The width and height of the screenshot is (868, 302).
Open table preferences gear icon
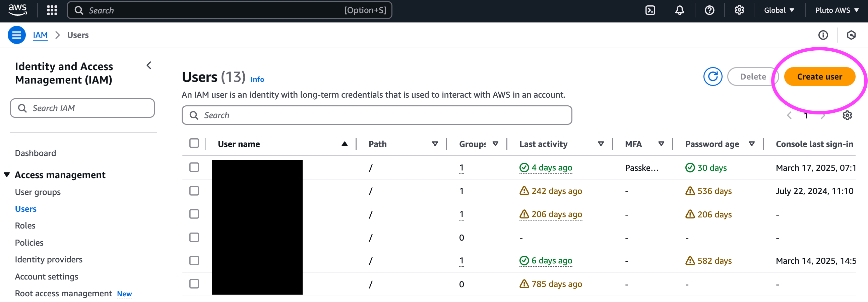point(847,115)
